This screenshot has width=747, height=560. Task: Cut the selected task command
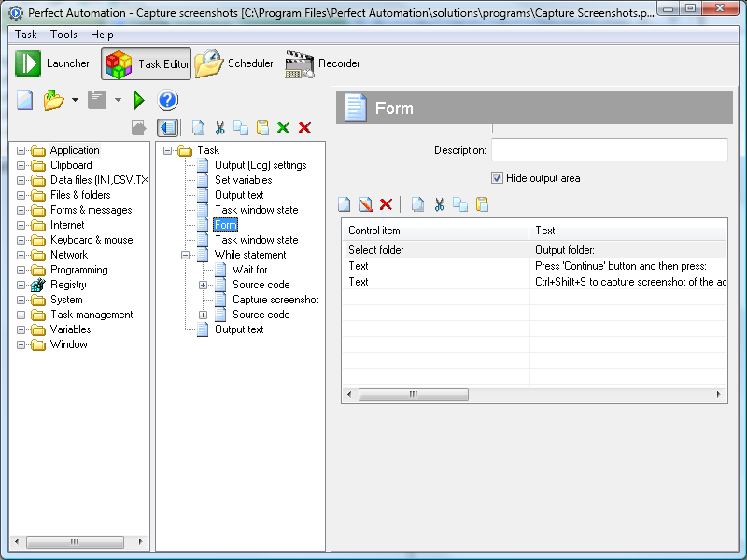point(219,128)
